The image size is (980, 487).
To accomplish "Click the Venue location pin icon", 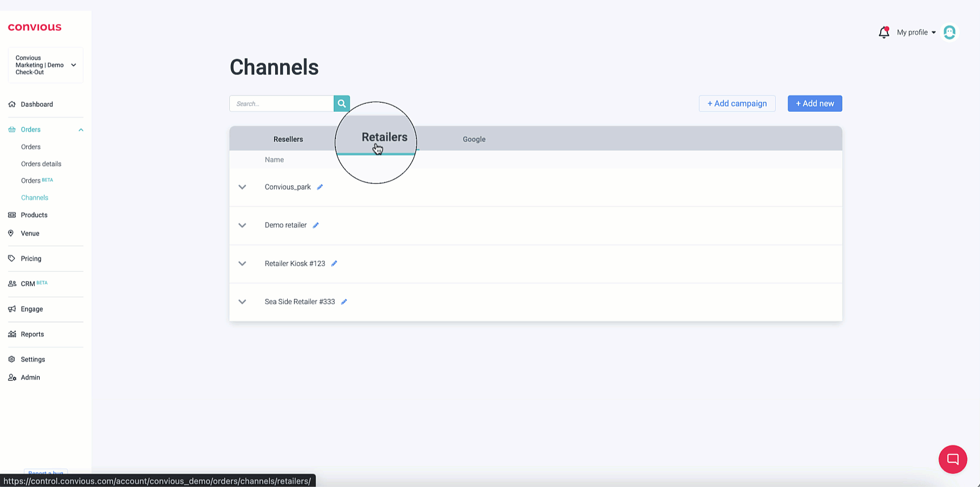I will [x=11, y=233].
